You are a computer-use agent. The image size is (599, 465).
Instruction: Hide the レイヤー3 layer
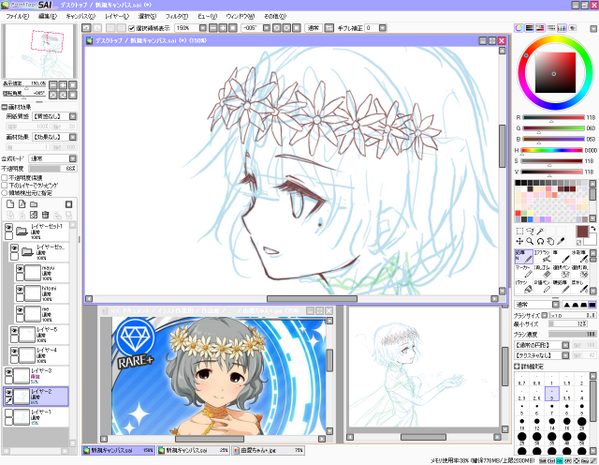click(9, 372)
